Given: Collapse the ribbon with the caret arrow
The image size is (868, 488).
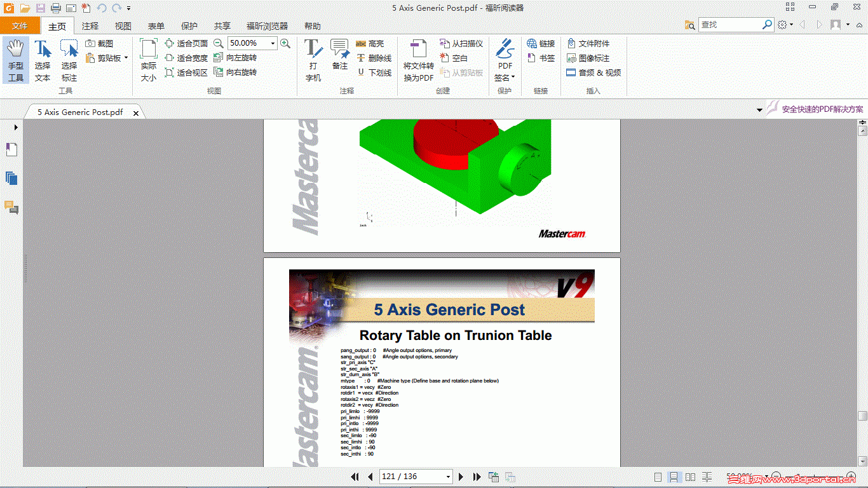Looking at the screenshot, I should tap(861, 25).
